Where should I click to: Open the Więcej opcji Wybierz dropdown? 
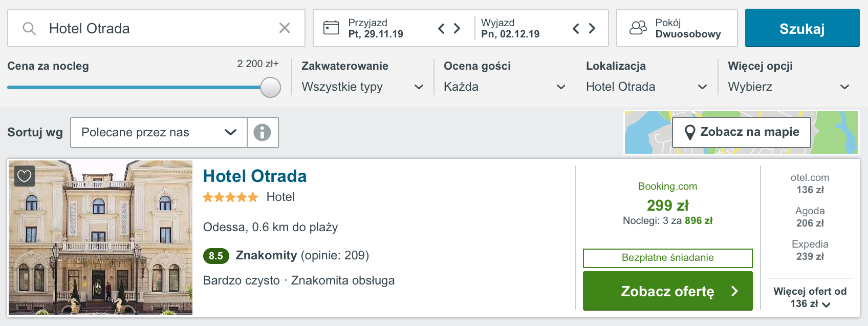789,87
